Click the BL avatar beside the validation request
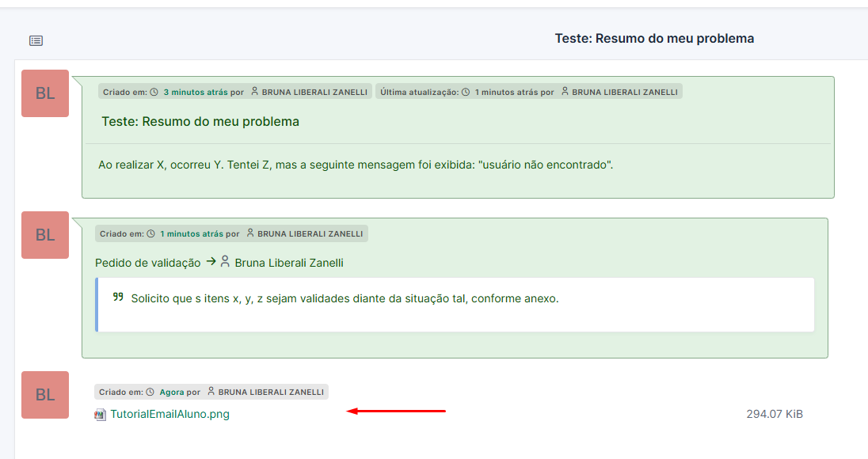 pos(45,235)
